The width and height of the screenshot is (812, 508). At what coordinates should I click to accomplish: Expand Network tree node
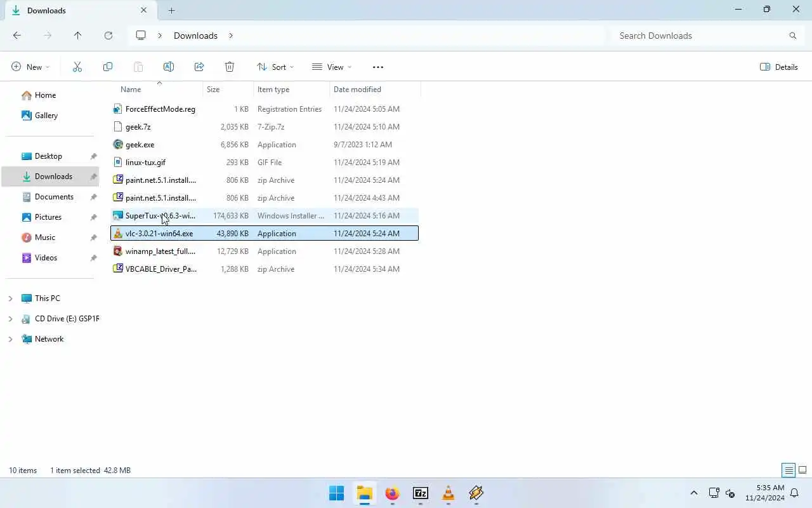click(x=10, y=339)
